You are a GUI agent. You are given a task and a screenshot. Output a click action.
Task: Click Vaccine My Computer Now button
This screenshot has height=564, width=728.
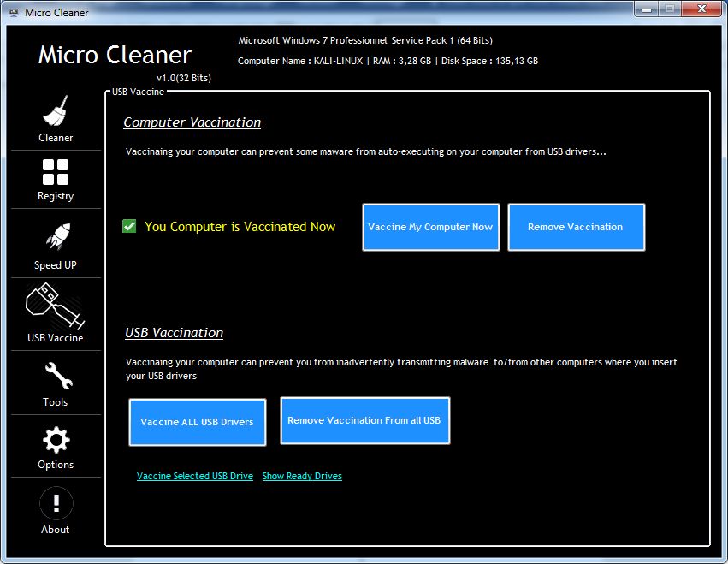click(431, 227)
